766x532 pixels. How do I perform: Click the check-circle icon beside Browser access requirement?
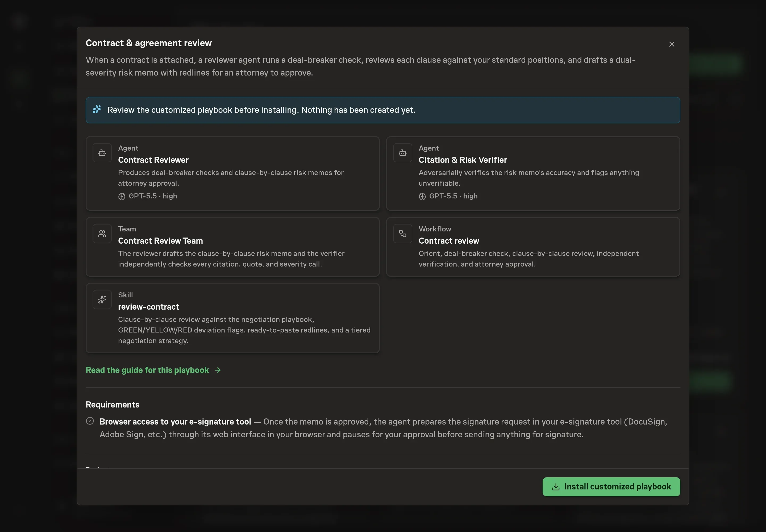click(x=90, y=421)
